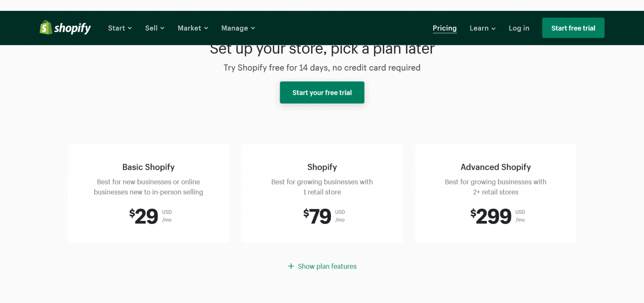Click the chevron next to Sell menu

162,28
